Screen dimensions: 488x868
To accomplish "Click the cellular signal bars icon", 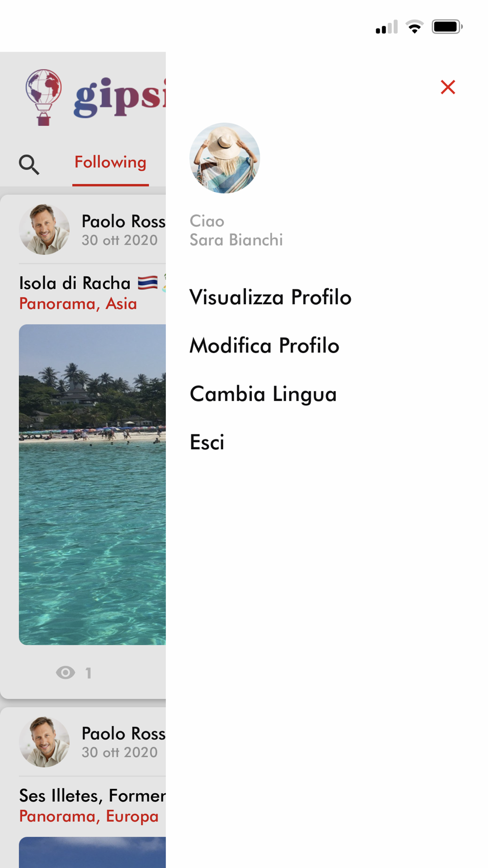I will tap(386, 27).
